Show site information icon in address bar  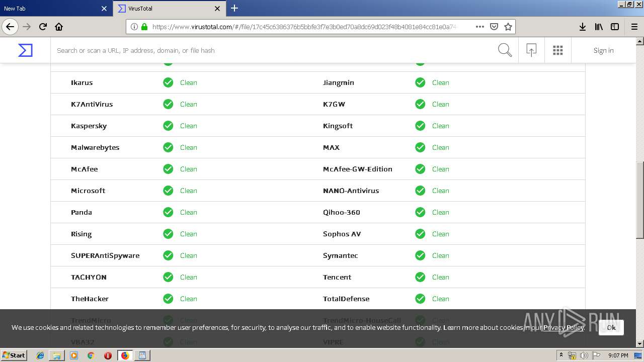click(134, 27)
